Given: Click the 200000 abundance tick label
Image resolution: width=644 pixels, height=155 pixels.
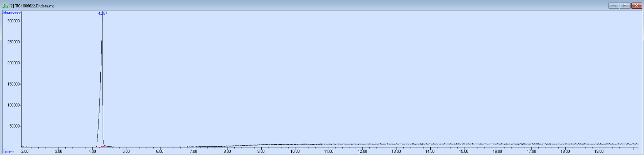Looking at the screenshot, I should pyautogui.click(x=13, y=63).
